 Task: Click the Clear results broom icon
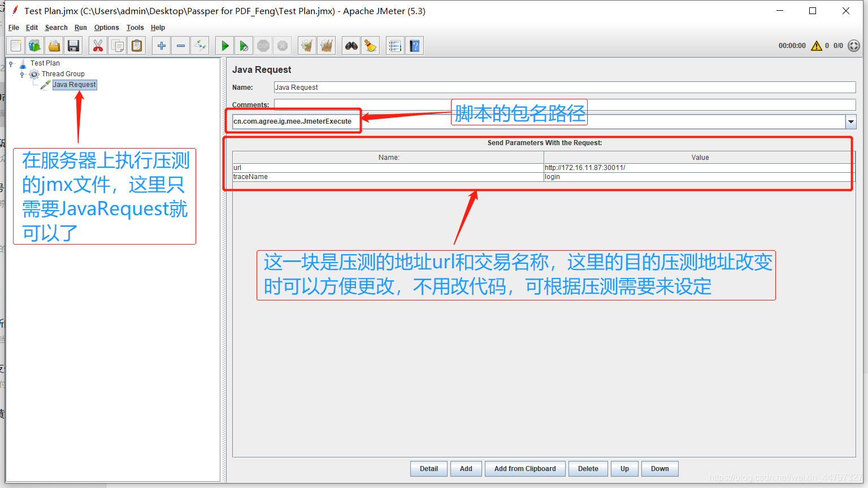tap(307, 46)
